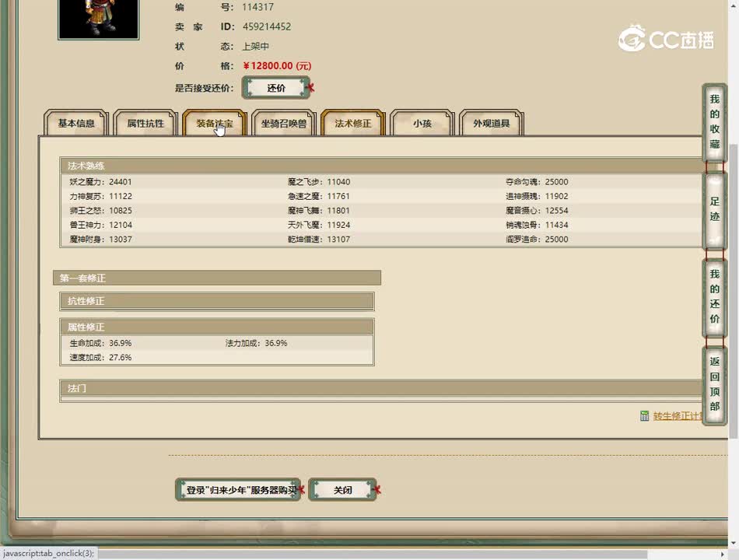Click 急速之魔: 11761 entry
Image resolution: width=739 pixels, height=560 pixels.
tap(319, 196)
